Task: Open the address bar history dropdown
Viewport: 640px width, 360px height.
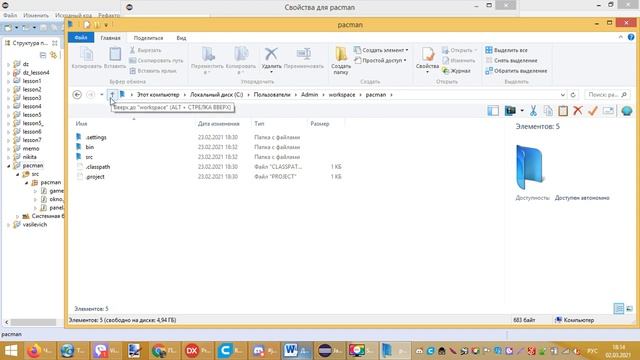Action: (x=562, y=95)
